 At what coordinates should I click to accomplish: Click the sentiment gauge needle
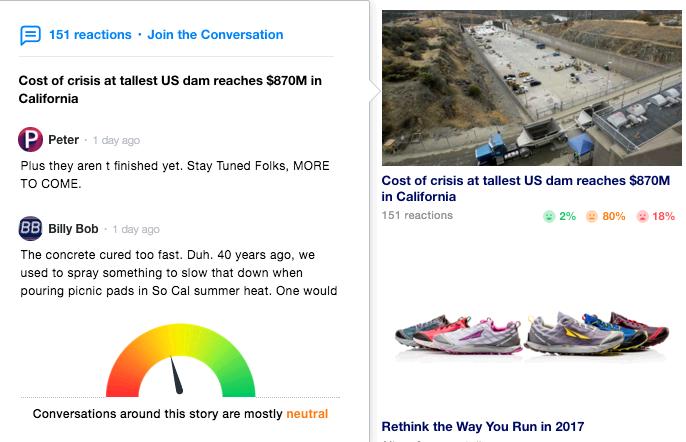coord(176,375)
